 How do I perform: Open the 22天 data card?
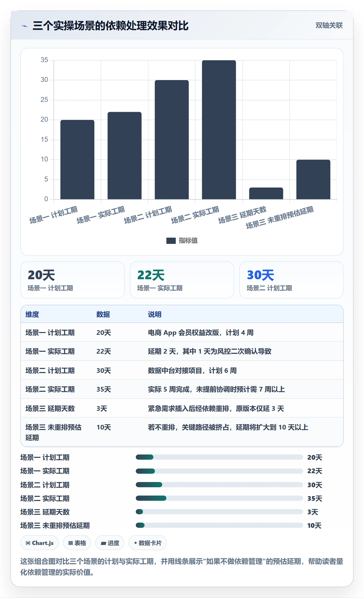(182, 280)
